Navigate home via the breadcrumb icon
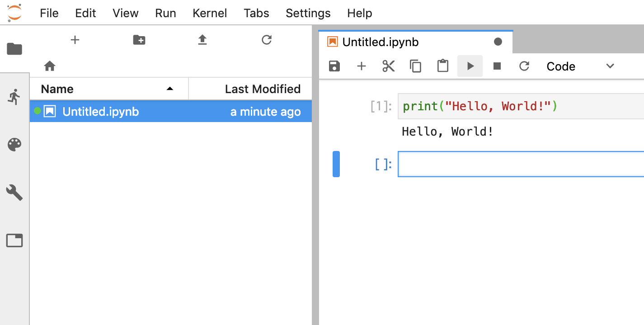 pos(50,66)
